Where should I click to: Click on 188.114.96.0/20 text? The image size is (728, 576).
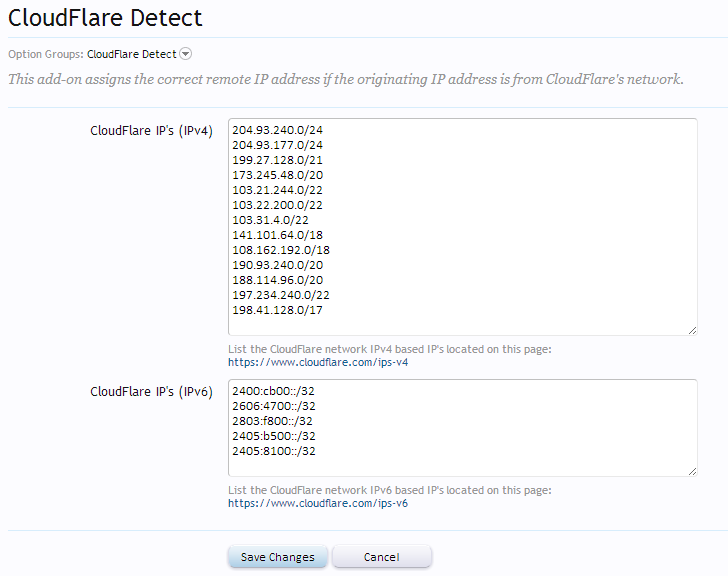coord(278,280)
